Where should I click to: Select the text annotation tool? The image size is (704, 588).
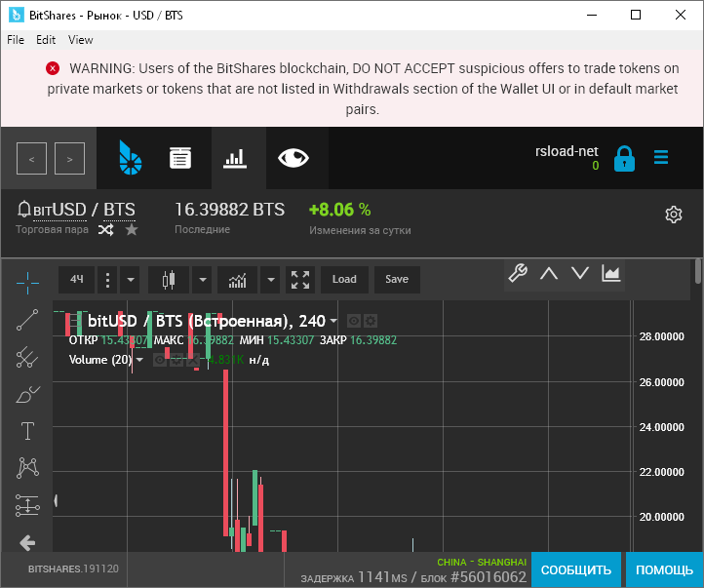pos(28,431)
